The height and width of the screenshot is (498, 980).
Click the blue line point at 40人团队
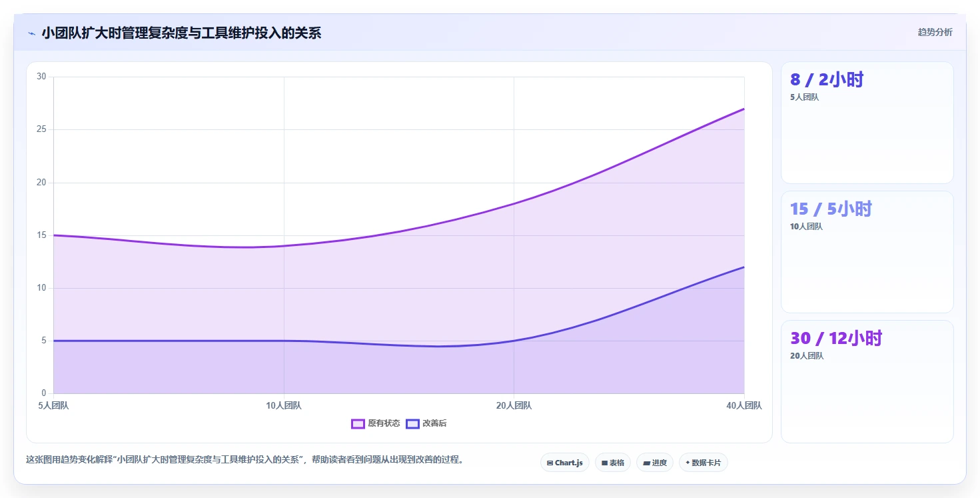click(x=744, y=267)
